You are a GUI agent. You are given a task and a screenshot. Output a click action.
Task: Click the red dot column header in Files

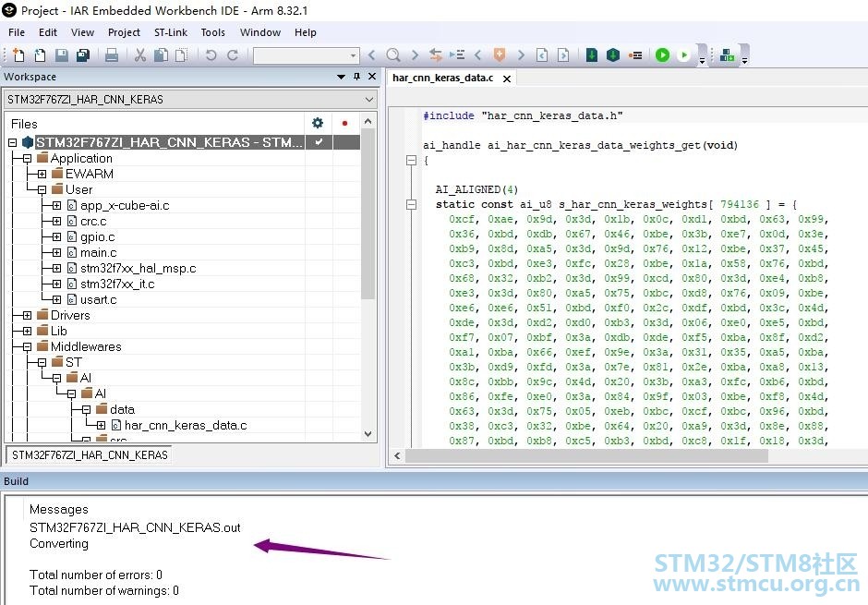pos(344,123)
